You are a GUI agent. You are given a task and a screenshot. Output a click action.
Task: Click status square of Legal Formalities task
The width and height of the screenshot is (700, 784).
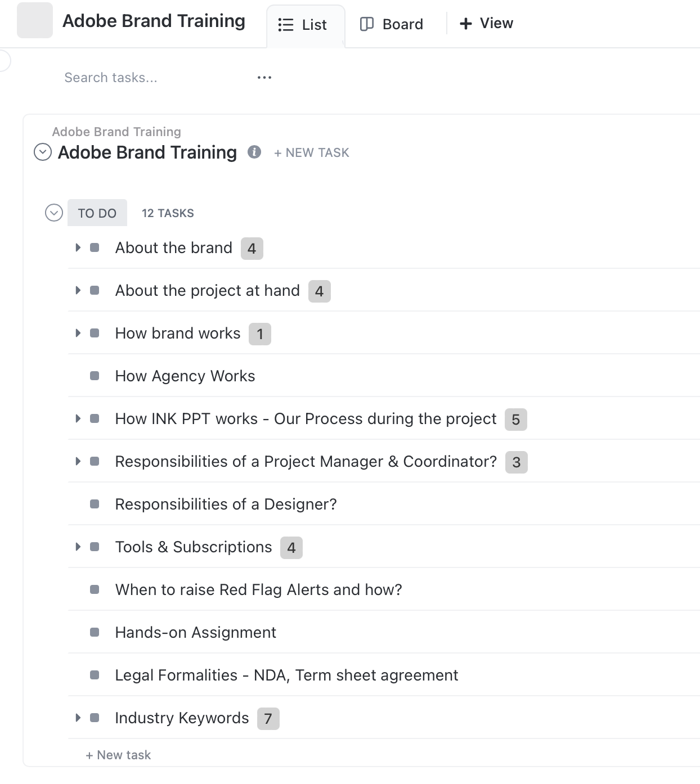click(x=95, y=675)
